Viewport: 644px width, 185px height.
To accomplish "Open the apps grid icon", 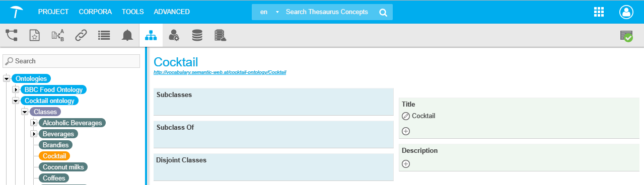I will pos(599,12).
